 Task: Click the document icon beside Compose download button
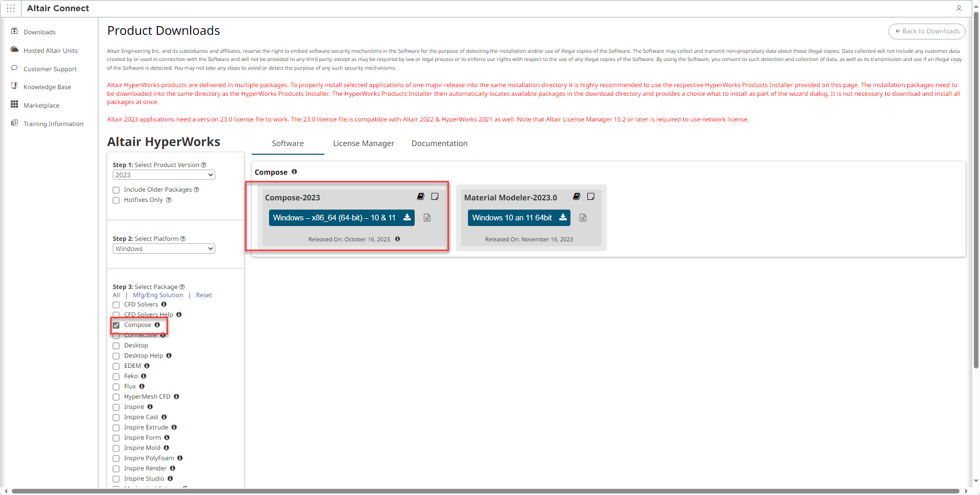point(427,218)
